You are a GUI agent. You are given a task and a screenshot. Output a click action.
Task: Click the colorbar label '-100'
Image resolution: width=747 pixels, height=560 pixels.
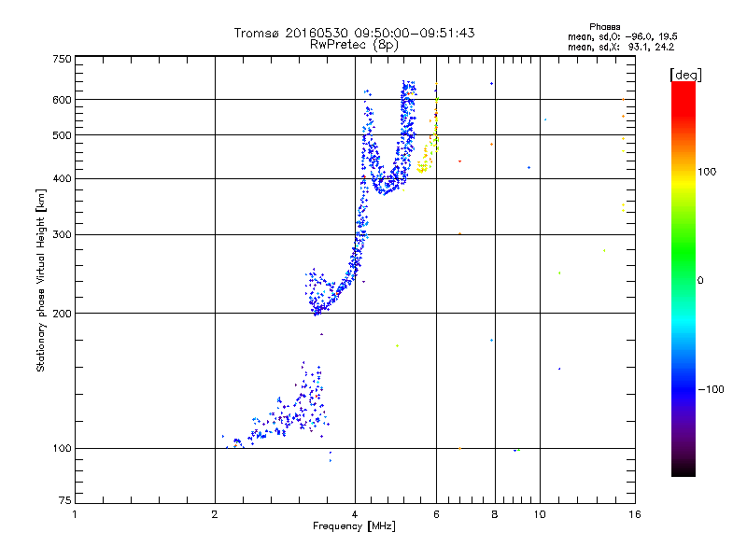712,389
